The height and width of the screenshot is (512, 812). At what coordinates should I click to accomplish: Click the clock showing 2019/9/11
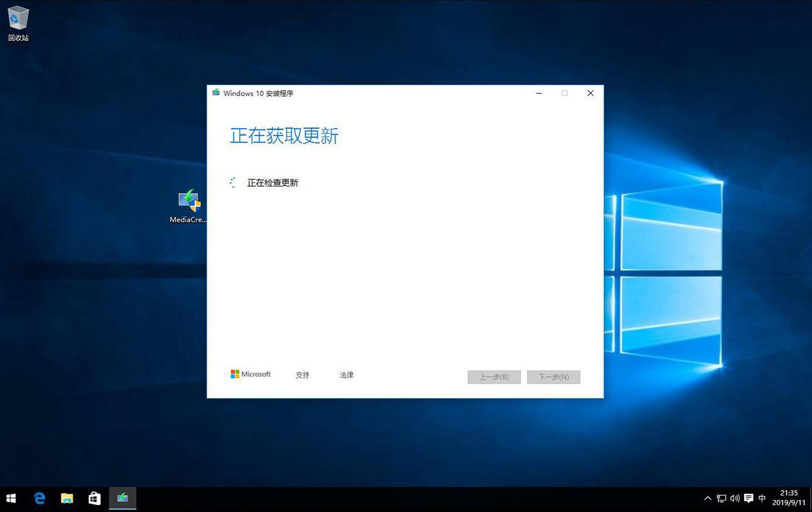click(789, 498)
